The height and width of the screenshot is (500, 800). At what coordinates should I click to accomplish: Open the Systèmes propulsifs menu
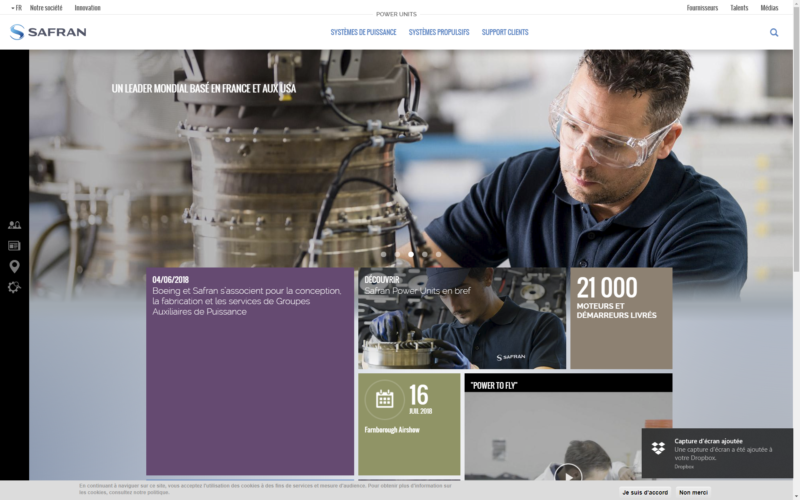pos(439,32)
